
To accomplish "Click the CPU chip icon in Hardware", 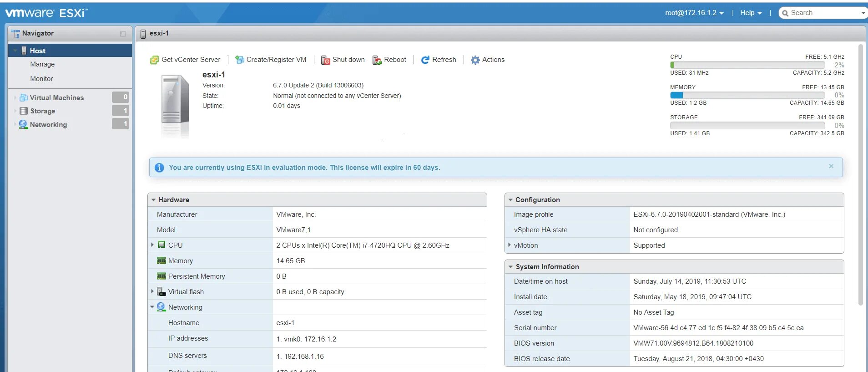I will tap(161, 245).
